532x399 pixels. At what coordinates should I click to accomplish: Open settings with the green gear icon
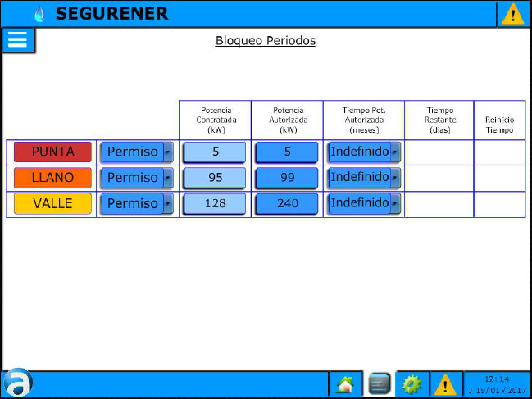tap(412, 384)
